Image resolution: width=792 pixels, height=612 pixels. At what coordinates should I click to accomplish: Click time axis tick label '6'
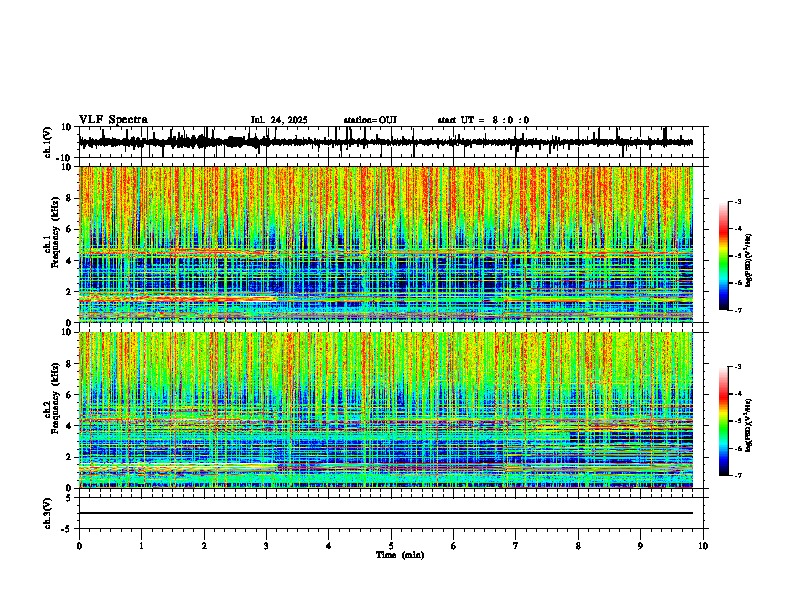[454, 546]
